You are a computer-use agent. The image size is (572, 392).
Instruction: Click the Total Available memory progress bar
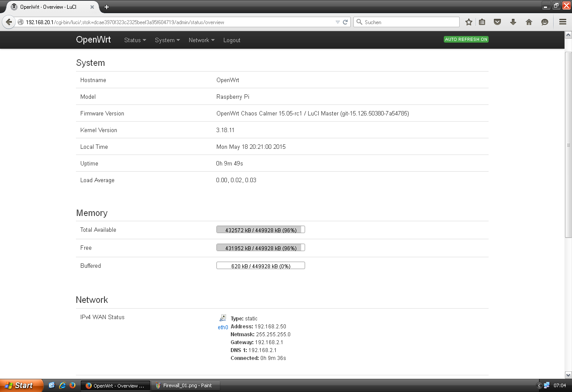(x=260, y=230)
